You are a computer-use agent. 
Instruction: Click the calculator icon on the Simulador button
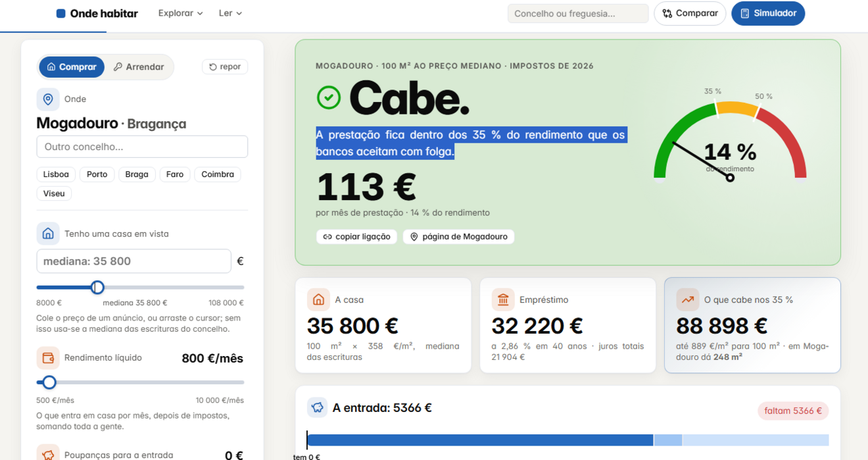click(x=745, y=13)
